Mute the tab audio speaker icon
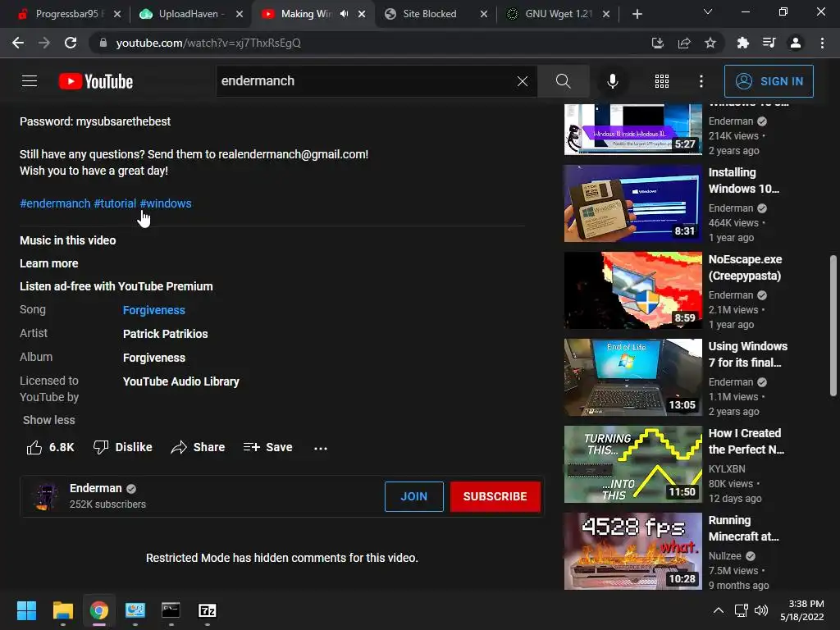840x630 pixels. coord(344,14)
